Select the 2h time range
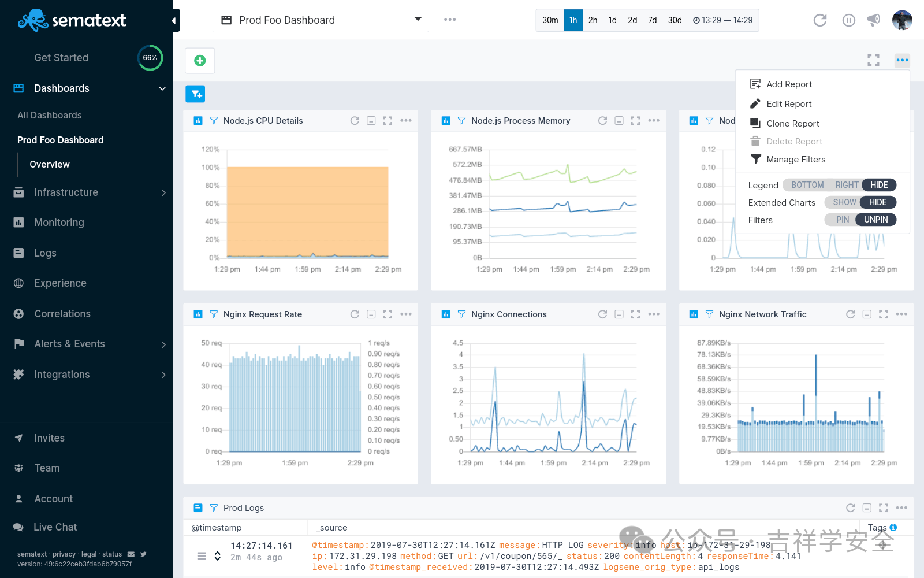924x578 pixels. pyautogui.click(x=593, y=20)
